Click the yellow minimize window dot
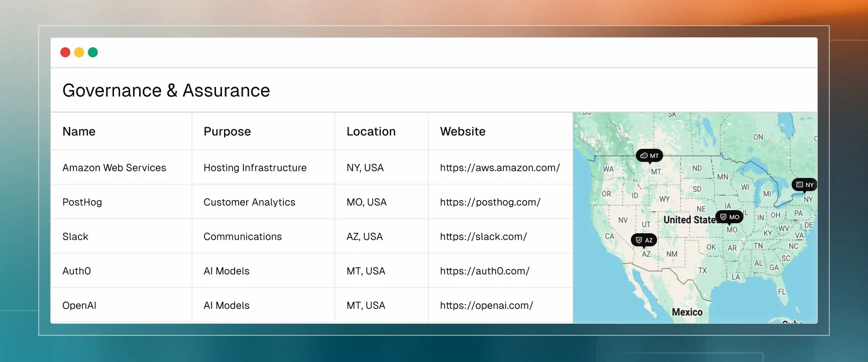Screen dimensions: 868x362 click(79, 52)
